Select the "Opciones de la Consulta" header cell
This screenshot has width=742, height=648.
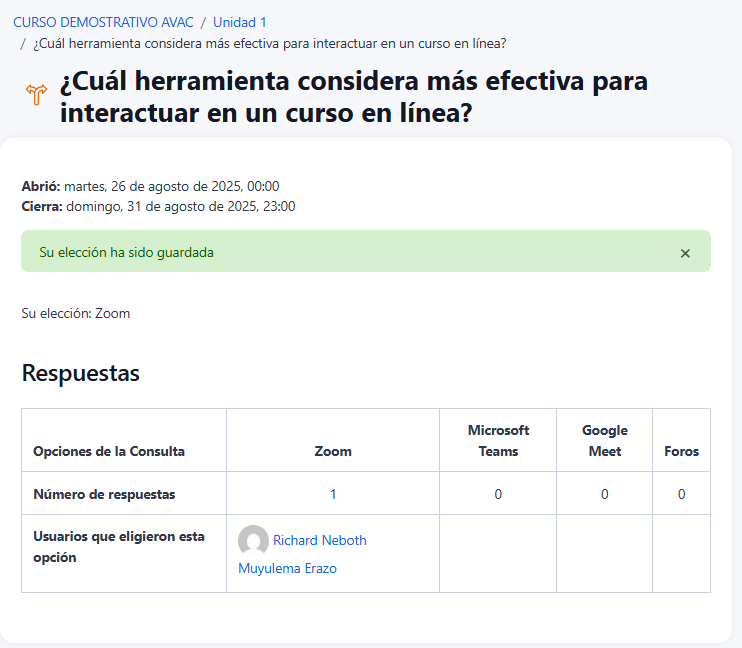click(109, 451)
